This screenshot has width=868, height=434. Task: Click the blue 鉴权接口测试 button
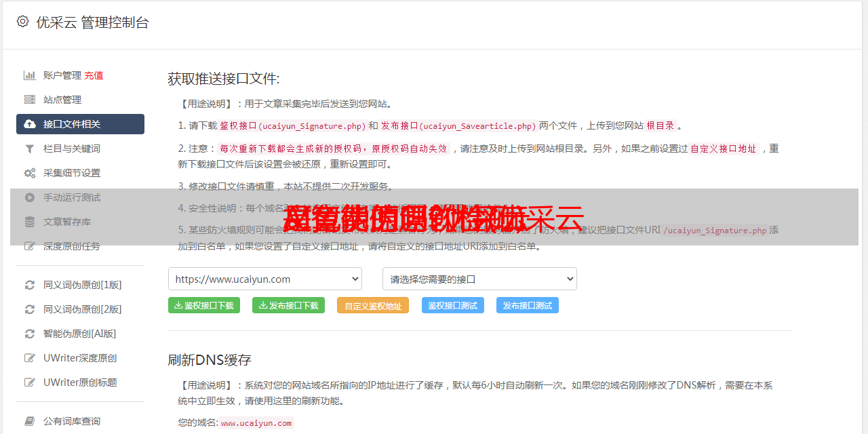point(453,305)
